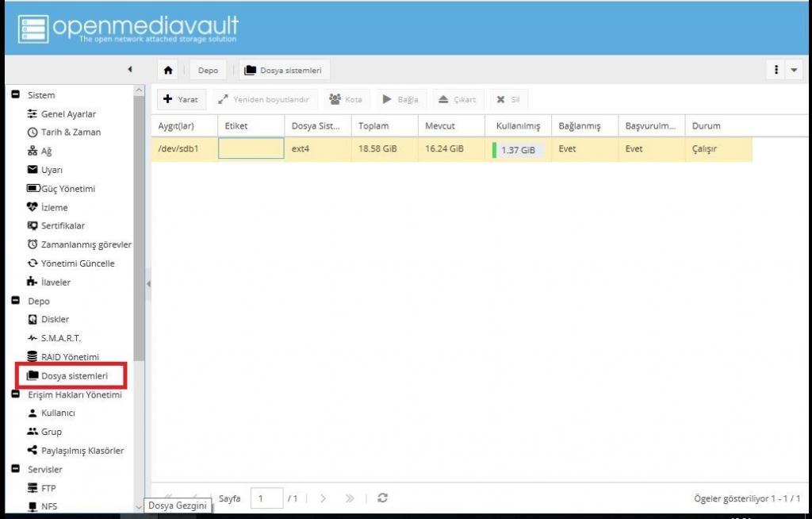Click the sidebar splitter collapse handle
The image size is (812, 519).
tap(148, 283)
